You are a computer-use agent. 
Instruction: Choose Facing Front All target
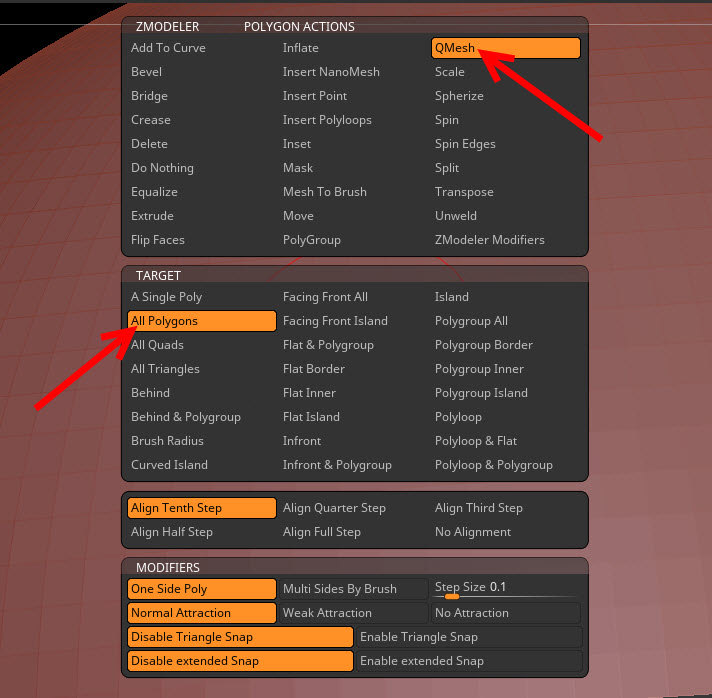pyautogui.click(x=325, y=297)
